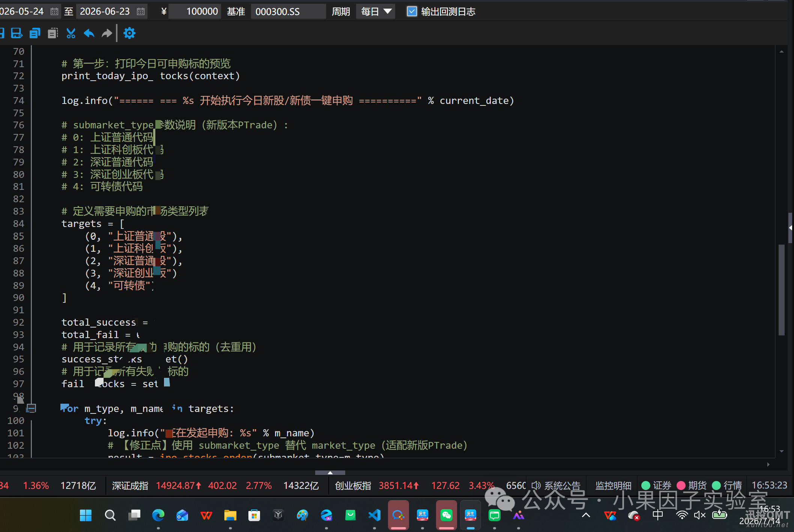Image resolution: width=794 pixels, height=532 pixels.
Task: Open Task View on the taskbar
Action: 134,515
